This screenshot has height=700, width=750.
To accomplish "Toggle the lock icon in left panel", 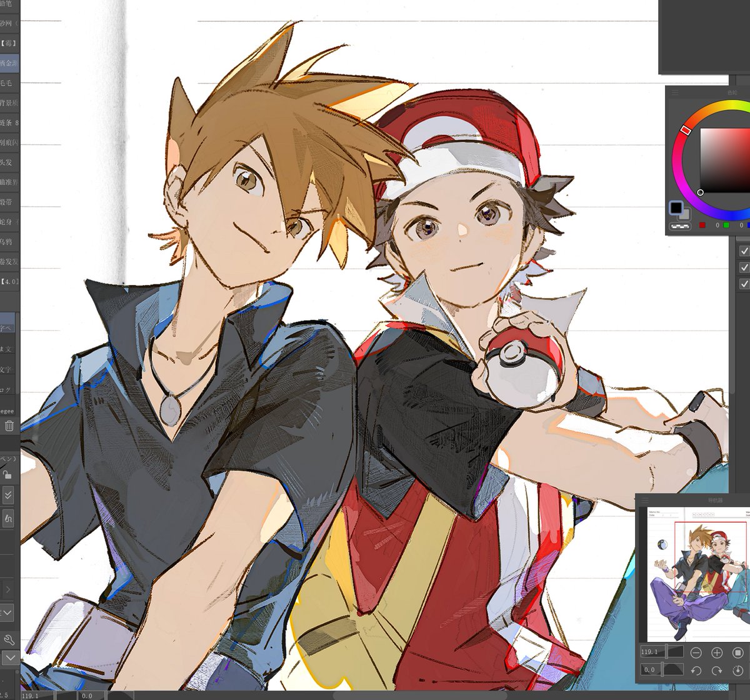I will pyautogui.click(x=7, y=475).
